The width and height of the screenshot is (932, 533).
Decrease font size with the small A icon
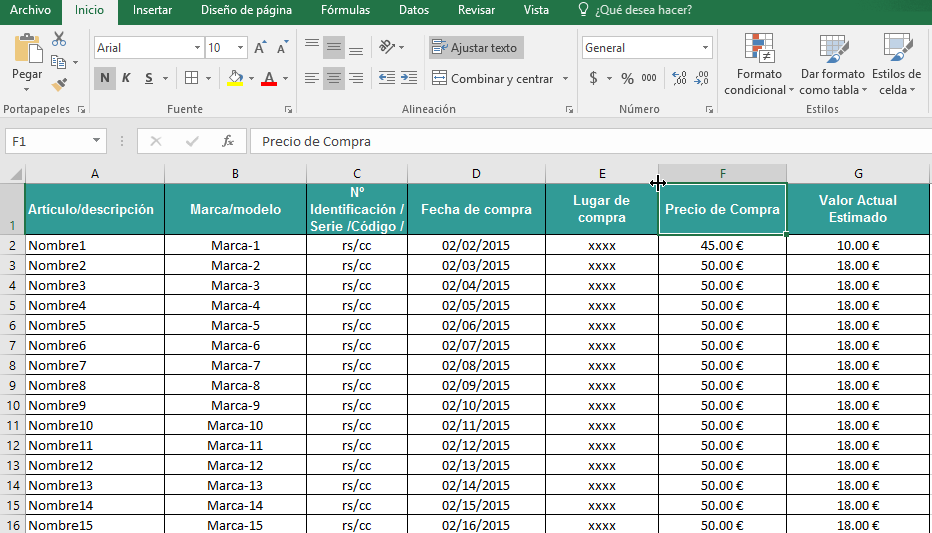[x=282, y=48]
